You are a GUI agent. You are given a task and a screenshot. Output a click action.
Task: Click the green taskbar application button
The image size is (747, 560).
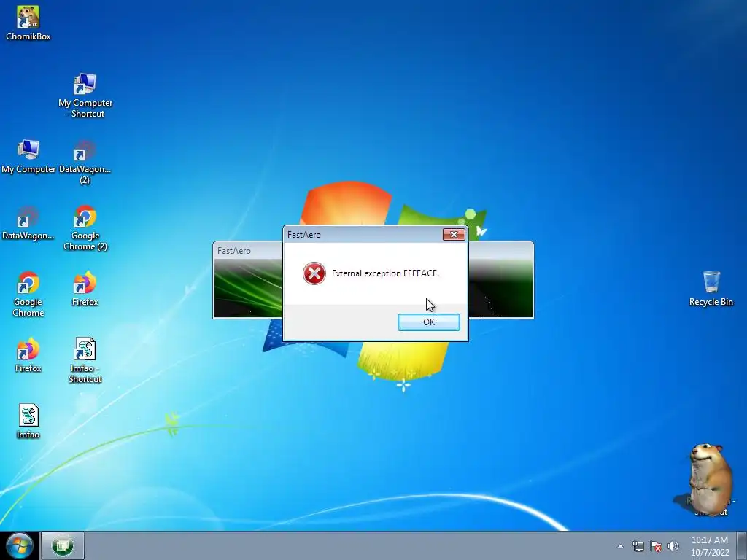pos(63,545)
